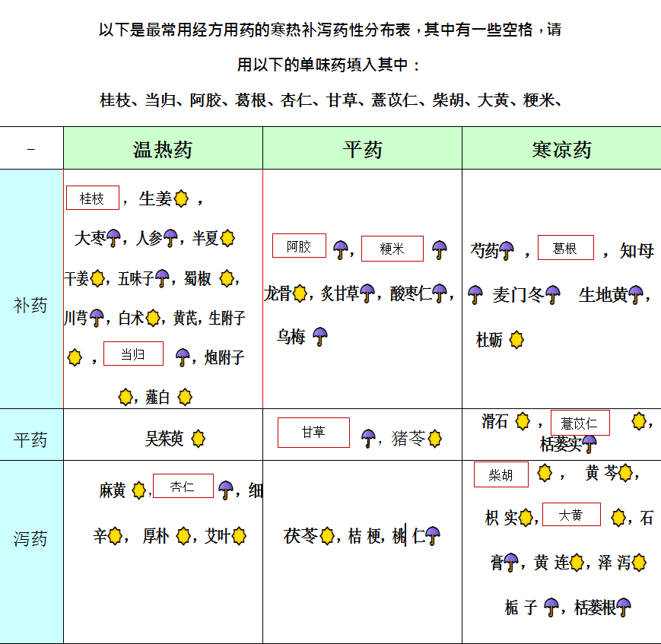The image size is (661, 644).
Task: Click the sun icon after 枳实
Action: (526, 518)
